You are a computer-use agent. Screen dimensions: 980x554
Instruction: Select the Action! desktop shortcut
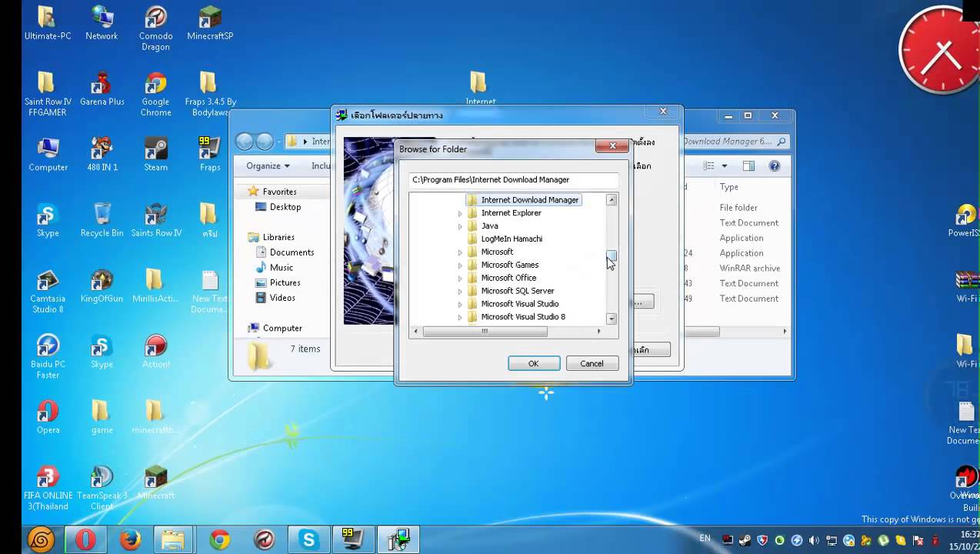point(155,352)
